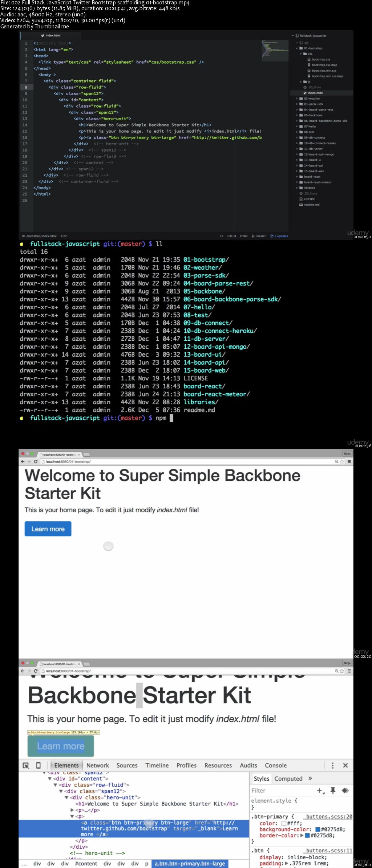Show more Styles sidebar tabs with the » chevron
The width and height of the screenshot is (372, 868).
pos(310,778)
